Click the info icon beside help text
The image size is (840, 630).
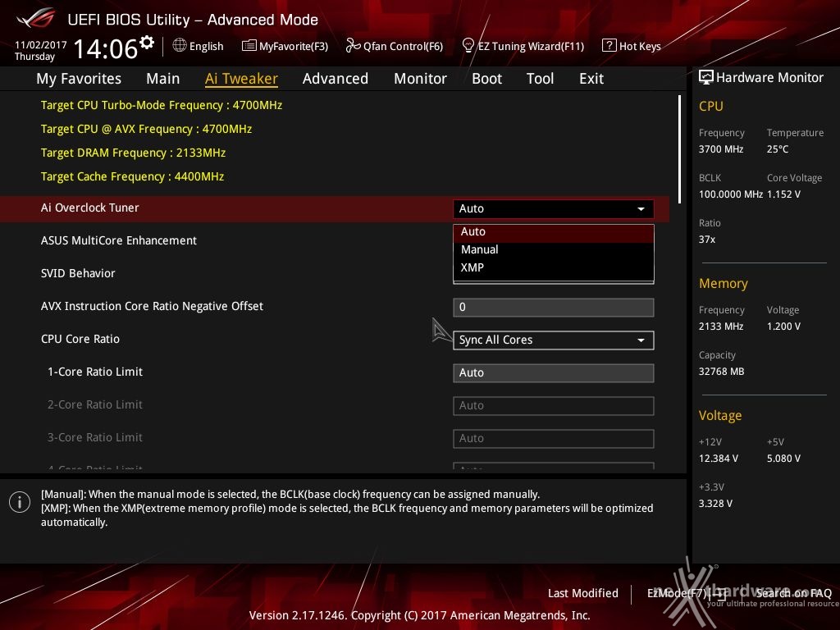[20, 502]
